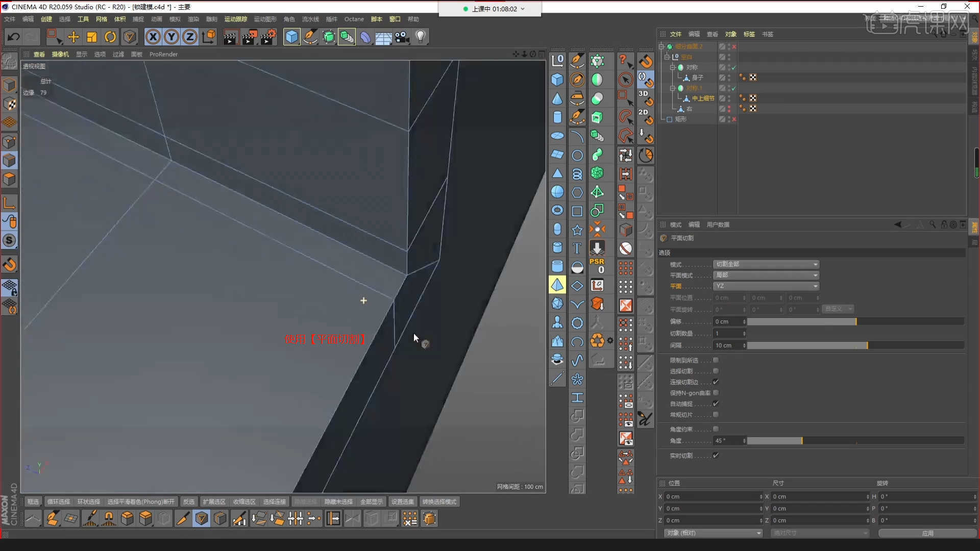Viewport: 980px width, 551px height.
Task: Click the 反选 button
Action: coord(189,502)
